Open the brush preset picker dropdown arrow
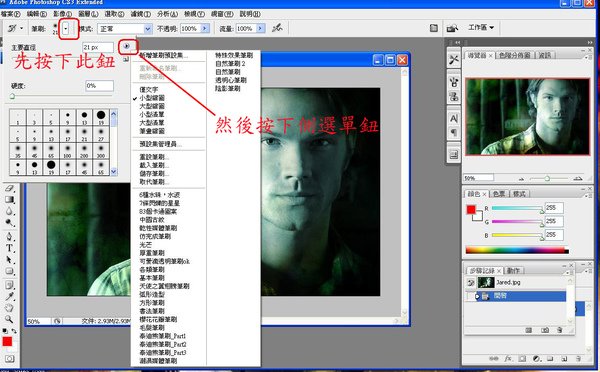Viewport: 600px width, 372px height. tap(65, 28)
